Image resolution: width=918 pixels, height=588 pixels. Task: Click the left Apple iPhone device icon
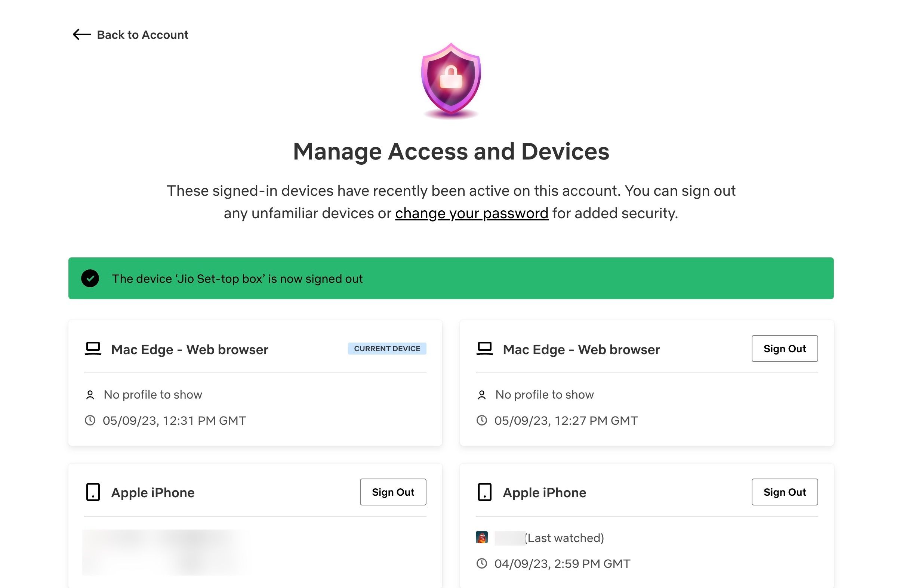pos(92,492)
